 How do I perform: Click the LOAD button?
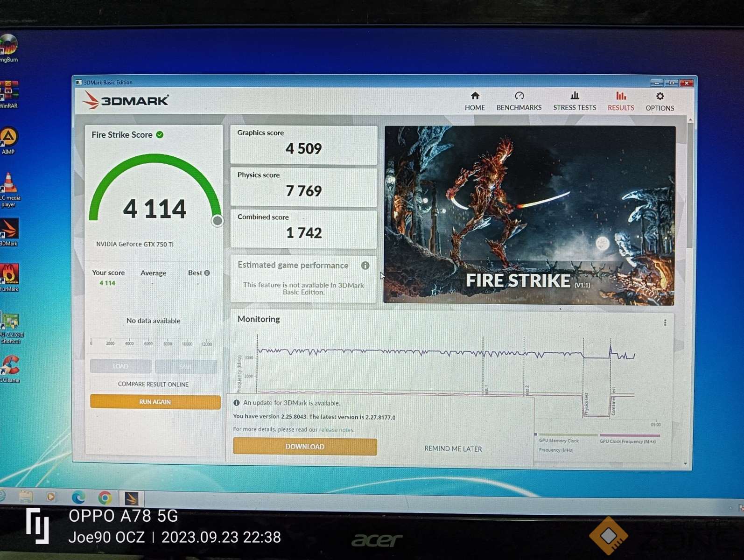(x=120, y=366)
